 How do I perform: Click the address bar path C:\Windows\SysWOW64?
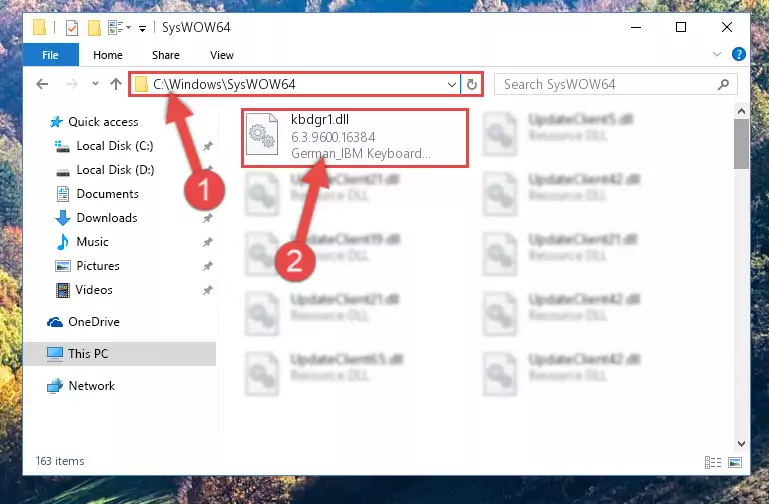coord(224,84)
